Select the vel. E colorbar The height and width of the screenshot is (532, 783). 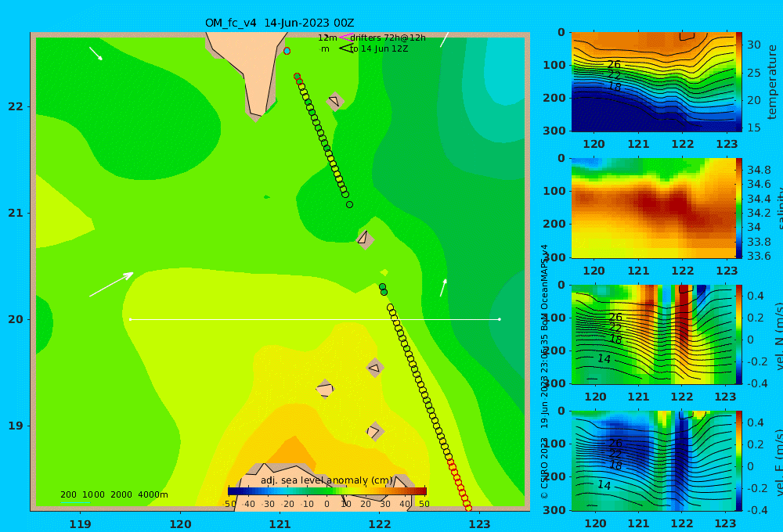coord(739,461)
